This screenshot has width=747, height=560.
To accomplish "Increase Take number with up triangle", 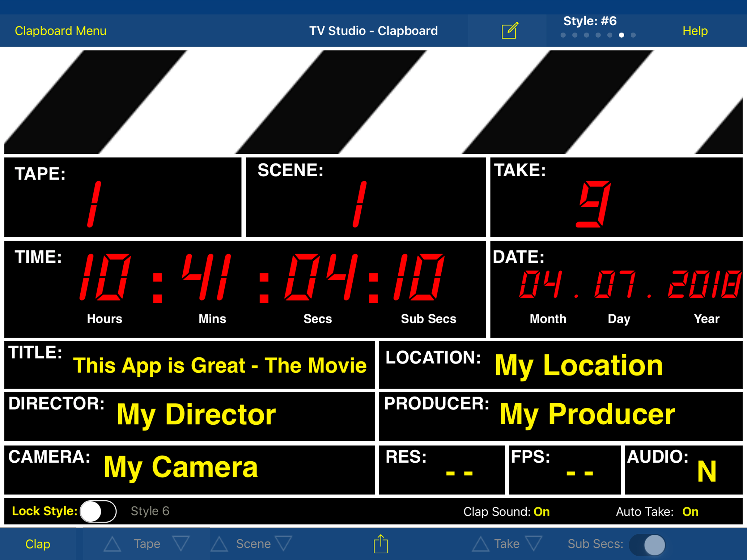I will (481, 544).
